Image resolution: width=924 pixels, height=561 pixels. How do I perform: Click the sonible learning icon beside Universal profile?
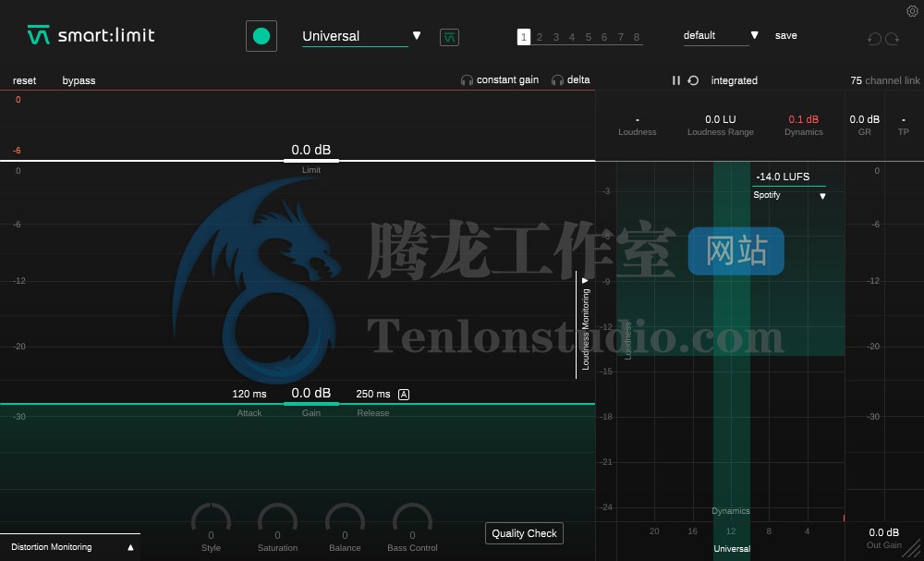coord(449,38)
